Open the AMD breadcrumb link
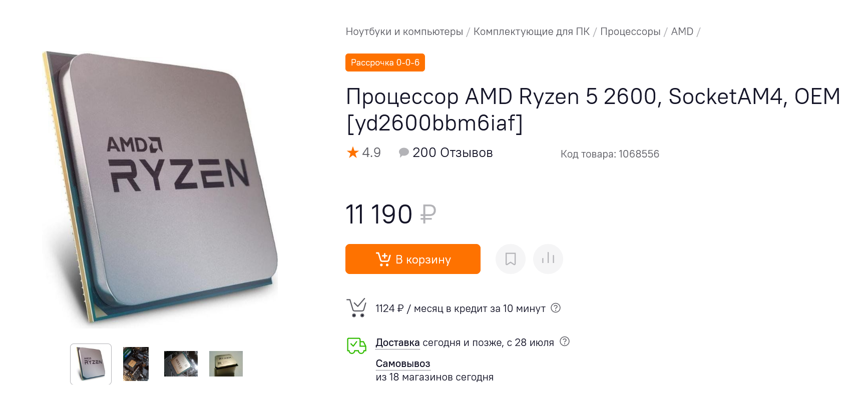Image resolution: width=868 pixels, height=414 pixels. (682, 31)
